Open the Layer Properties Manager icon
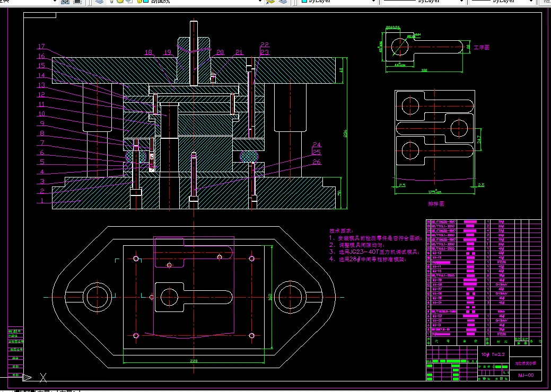The width and height of the screenshot is (551, 392). click(x=100, y=2)
